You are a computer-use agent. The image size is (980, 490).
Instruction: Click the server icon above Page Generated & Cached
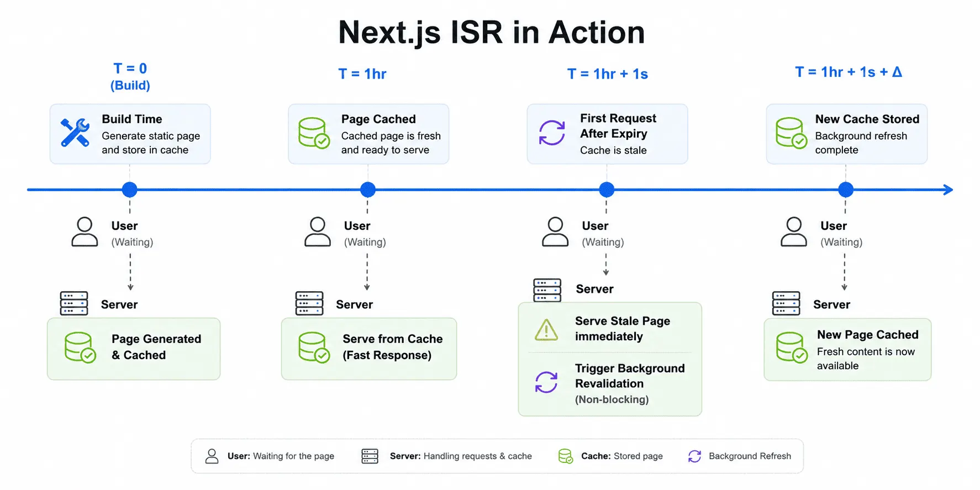pos(74,303)
